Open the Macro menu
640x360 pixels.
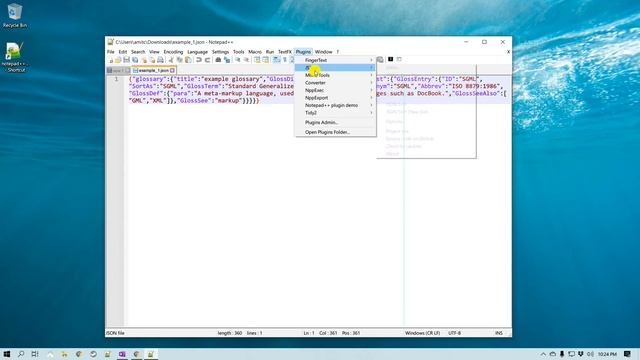click(x=255, y=52)
